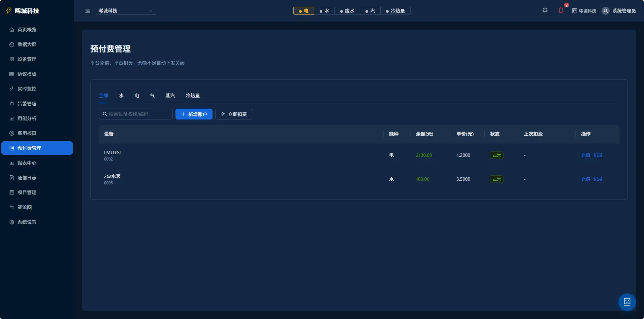Screen dimensions: 644x319
Task: Switch to the 电 tab in the table panel
Action: point(137,96)
